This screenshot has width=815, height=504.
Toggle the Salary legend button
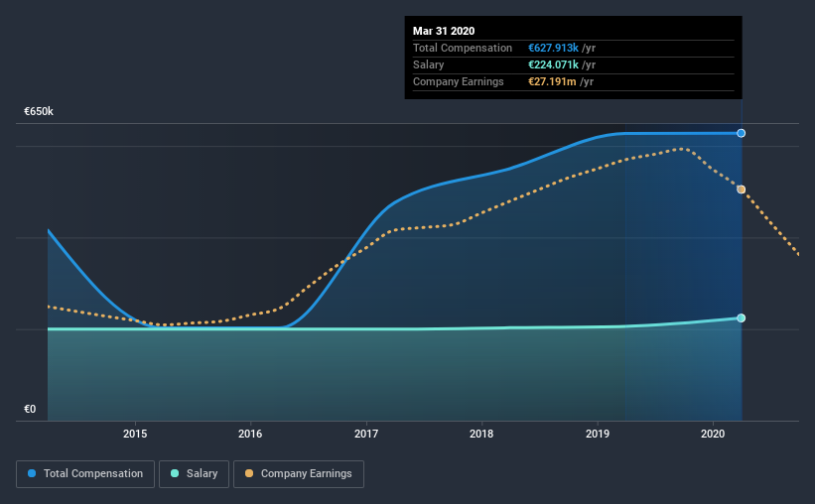[194, 474]
